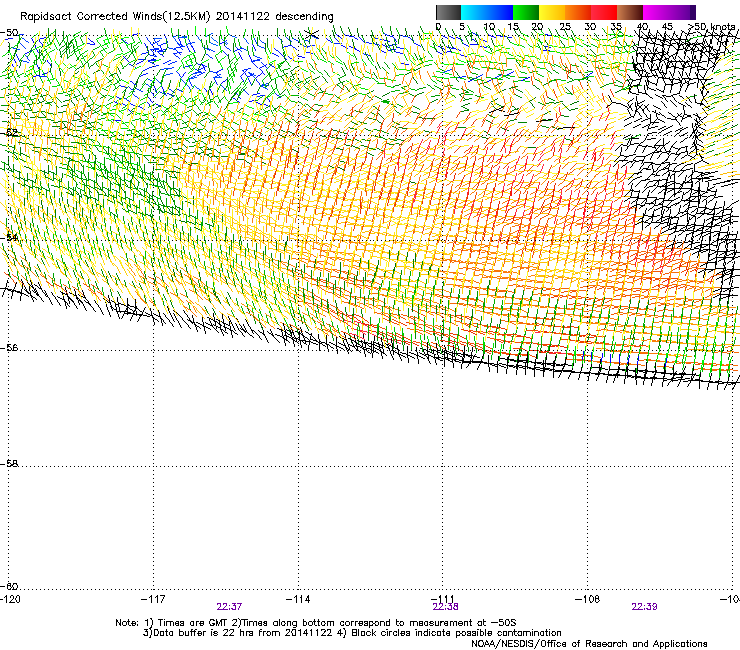
Task: Click the '>50 knots' legend label
Action: click(x=711, y=27)
